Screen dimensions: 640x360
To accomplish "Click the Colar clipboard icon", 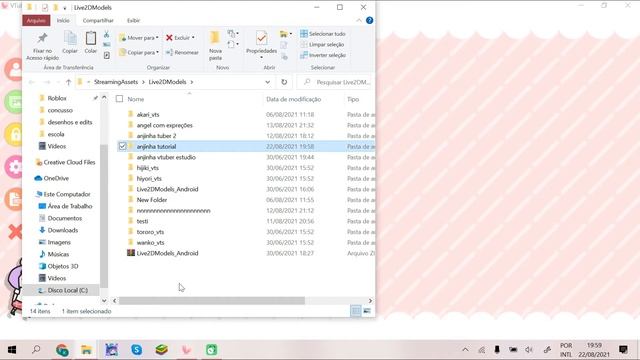I will coord(91,42).
